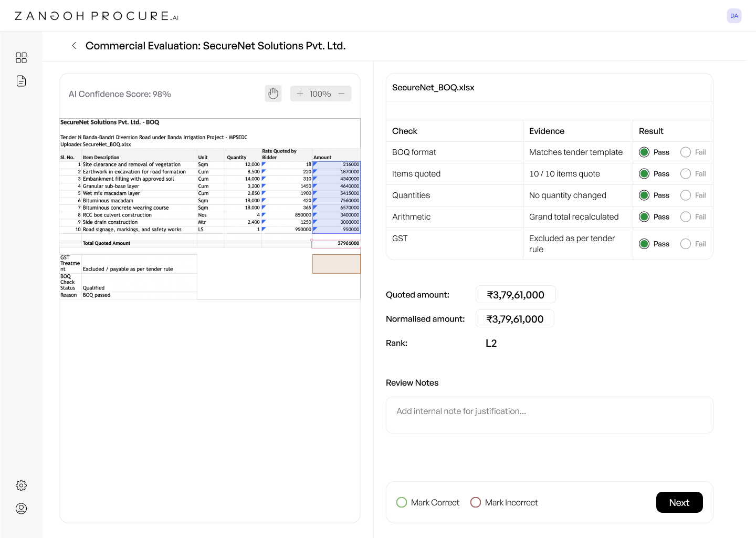Select Fail for Quantities check
The width and height of the screenshot is (756, 538).
coord(686,195)
